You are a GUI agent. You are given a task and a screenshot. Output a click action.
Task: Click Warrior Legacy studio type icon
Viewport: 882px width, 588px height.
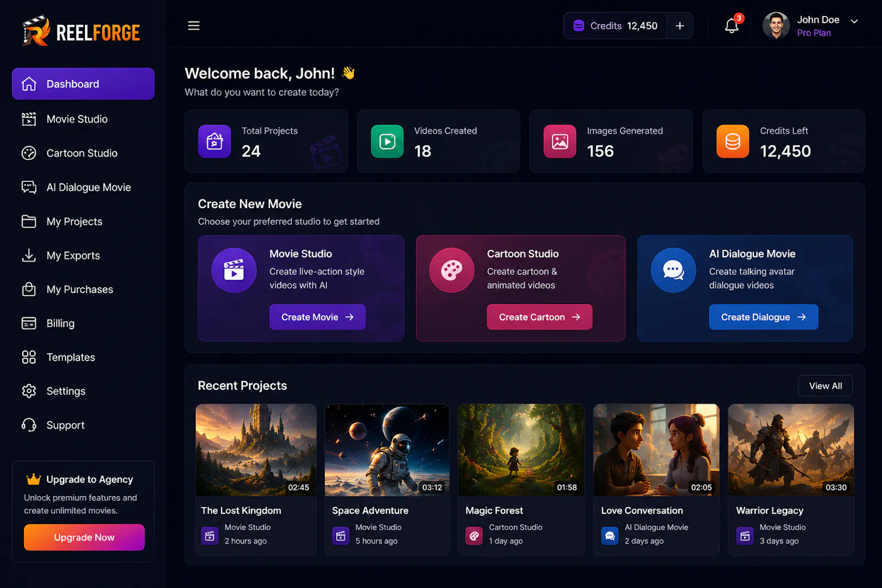(x=745, y=536)
